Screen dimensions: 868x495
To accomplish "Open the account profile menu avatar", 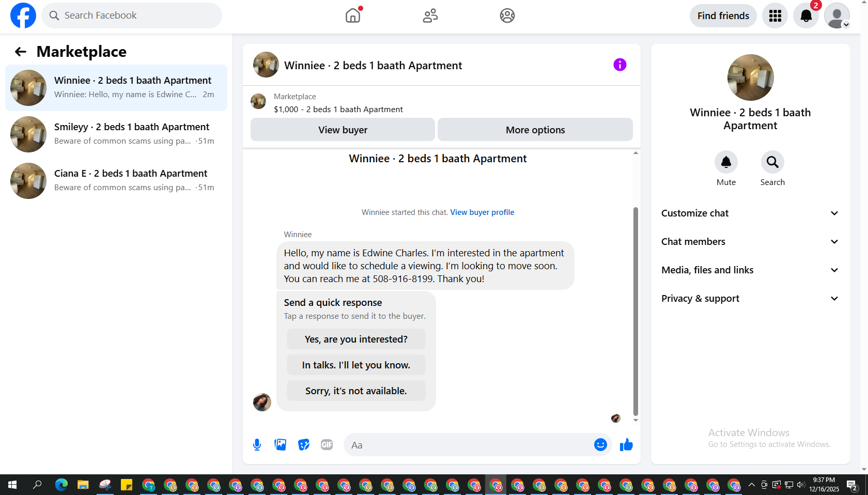I will pyautogui.click(x=837, y=16).
